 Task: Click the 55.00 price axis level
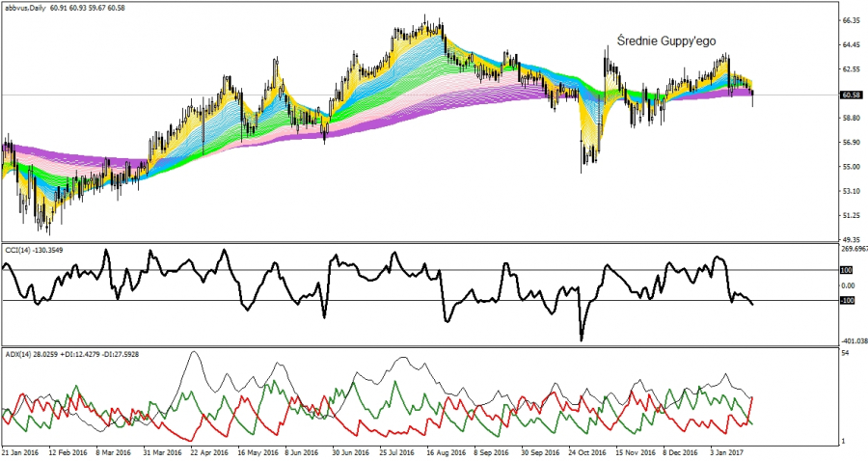[850, 167]
